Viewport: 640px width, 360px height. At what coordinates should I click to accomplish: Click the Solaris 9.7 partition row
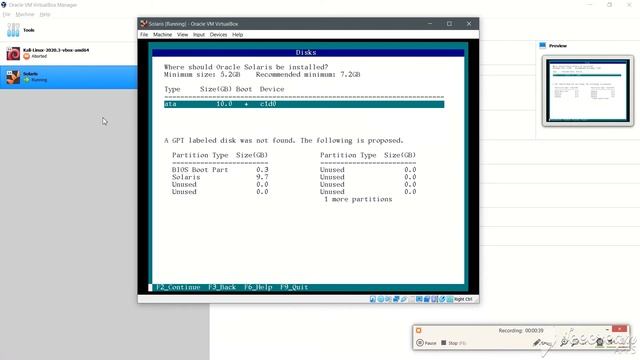[220, 177]
